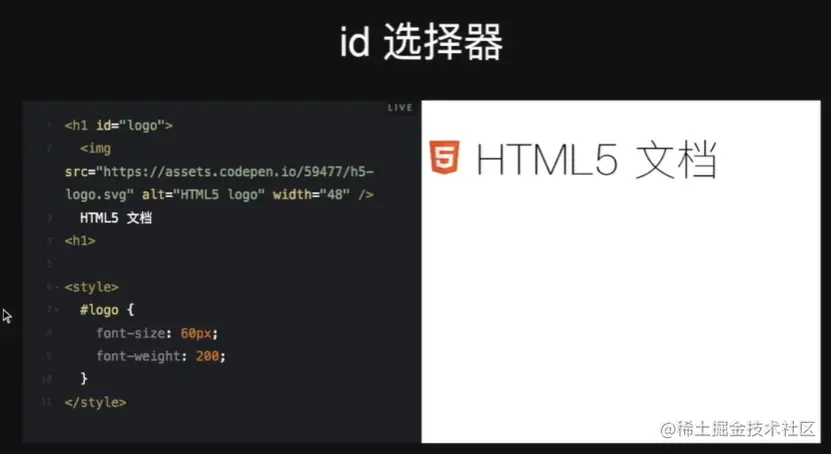Collapse the #logo rule fold arrow
This screenshot has width=831, height=454.
click(x=57, y=309)
